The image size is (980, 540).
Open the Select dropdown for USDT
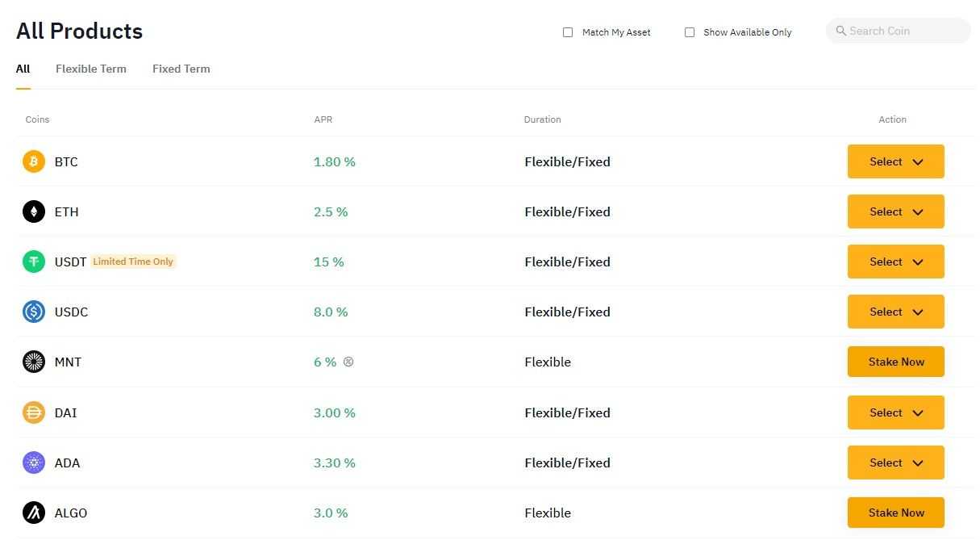point(895,262)
